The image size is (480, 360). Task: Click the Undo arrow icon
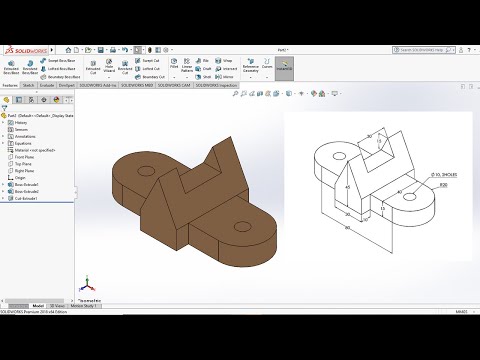125,50
